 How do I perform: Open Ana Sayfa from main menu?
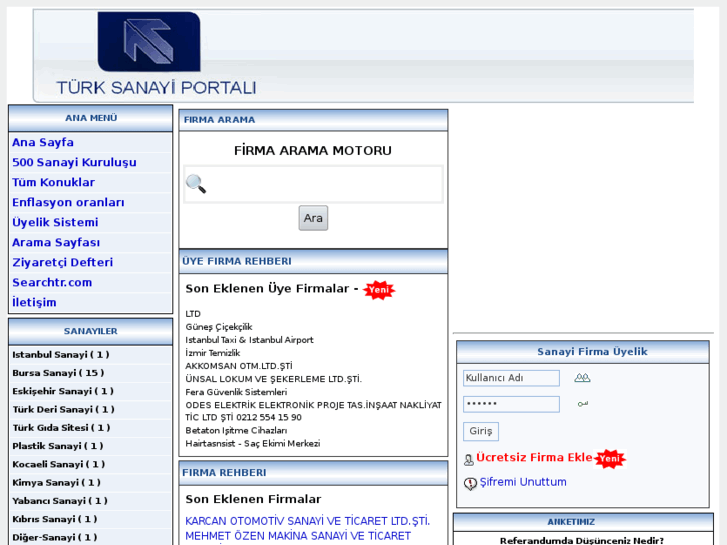(43, 142)
